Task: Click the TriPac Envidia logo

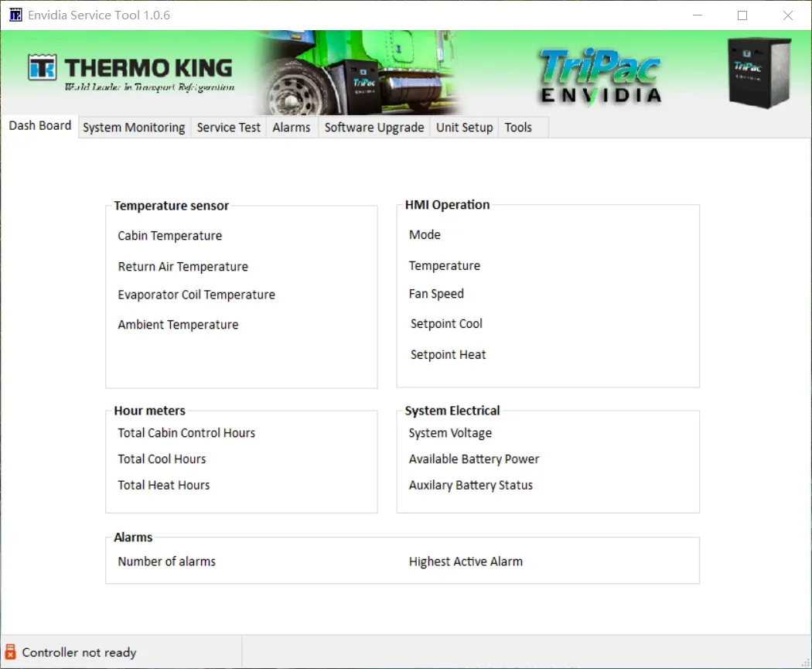Action: click(600, 76)
